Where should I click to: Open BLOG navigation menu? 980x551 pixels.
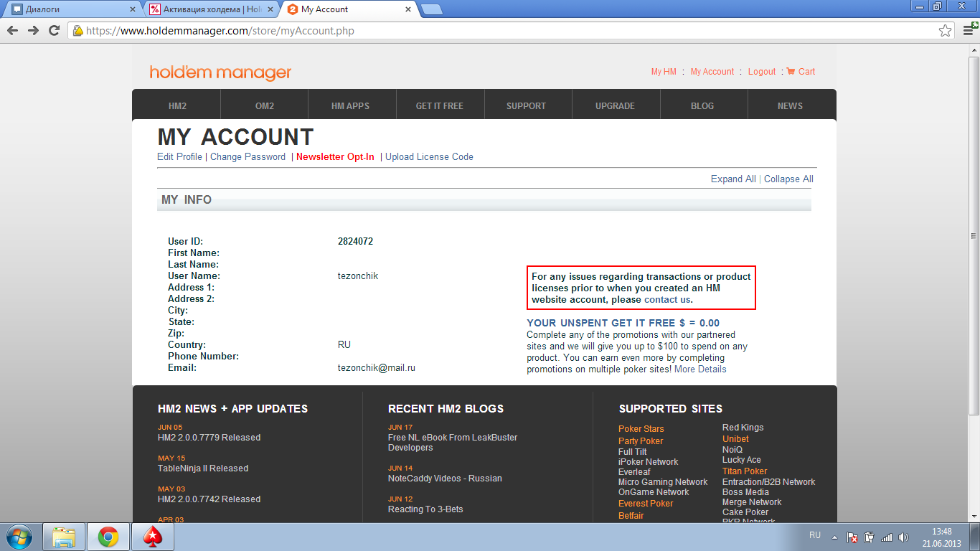click(x=702, y=105)
